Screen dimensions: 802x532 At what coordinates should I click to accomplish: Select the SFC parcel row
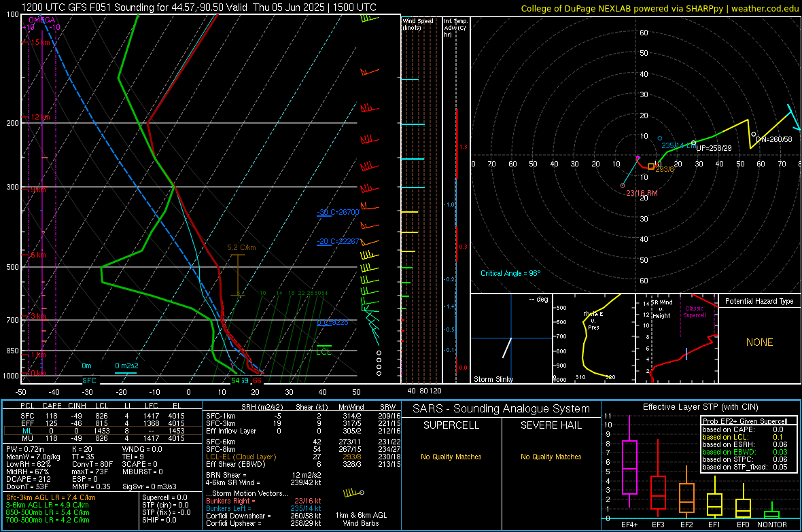[103, 416]
